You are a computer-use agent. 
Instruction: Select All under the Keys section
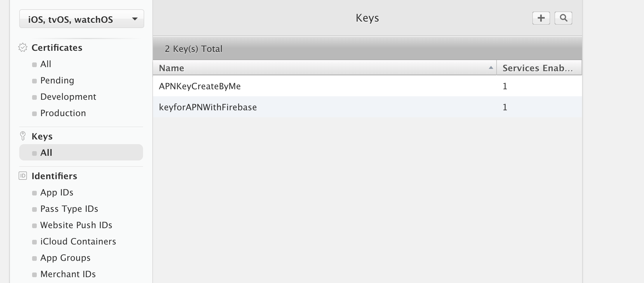click(x=46, y=153)
